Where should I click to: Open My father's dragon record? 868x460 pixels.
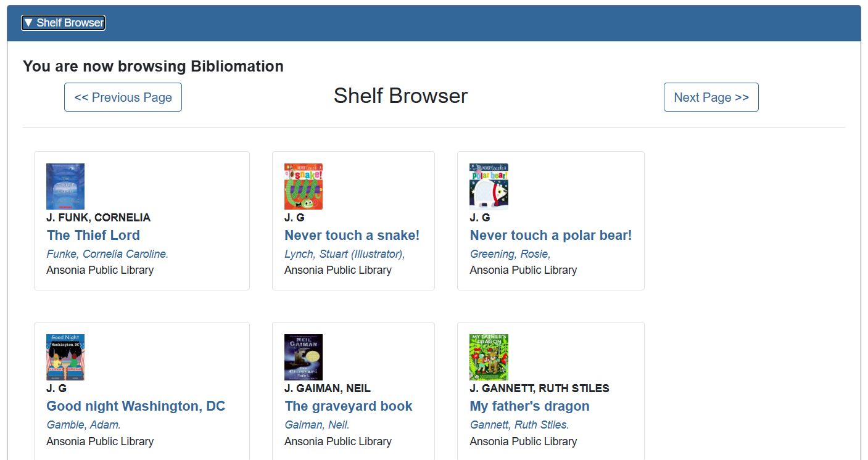[529, 406]
